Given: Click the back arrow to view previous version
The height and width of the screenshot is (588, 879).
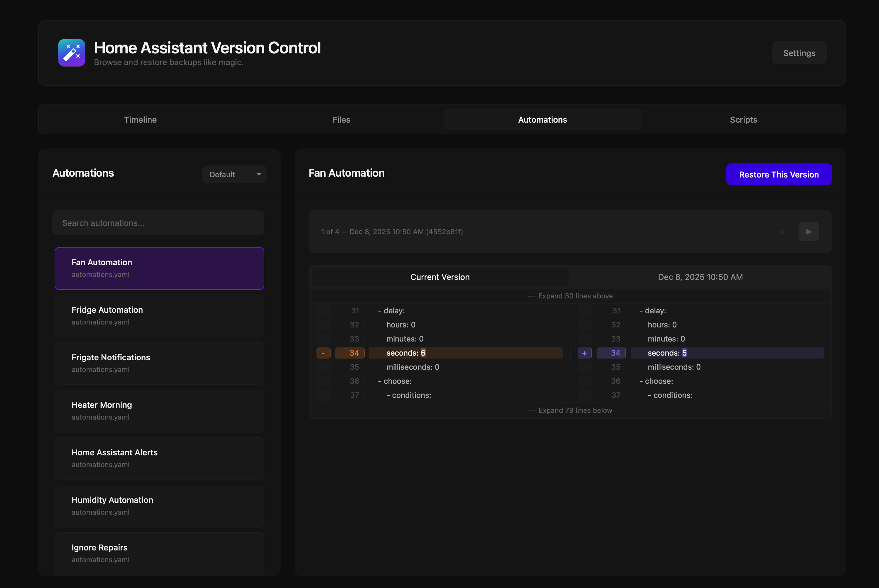Looking at the screenshot, I should [x=781, y=232].
